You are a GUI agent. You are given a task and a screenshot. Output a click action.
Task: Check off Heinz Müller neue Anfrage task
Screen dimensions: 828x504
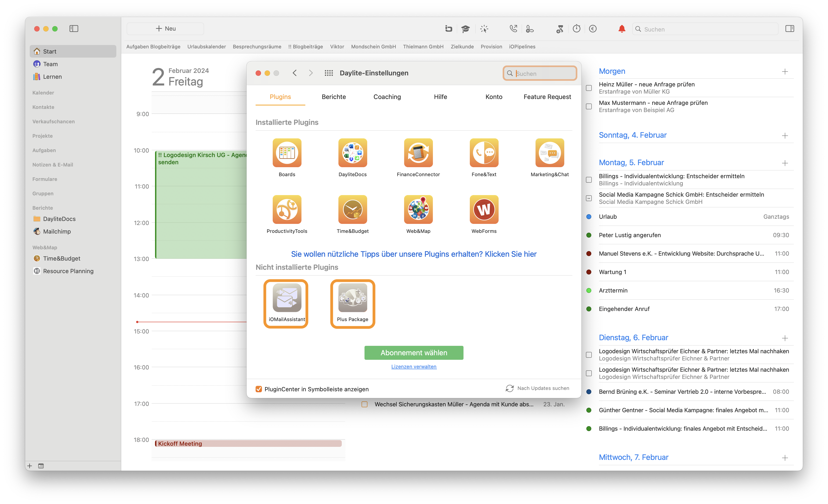[589, 88]
